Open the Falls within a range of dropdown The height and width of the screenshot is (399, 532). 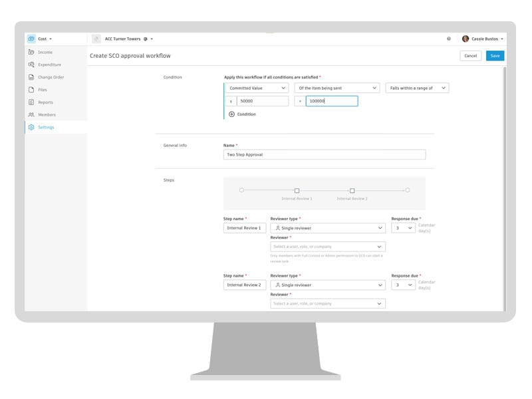[x=417, y=88]
